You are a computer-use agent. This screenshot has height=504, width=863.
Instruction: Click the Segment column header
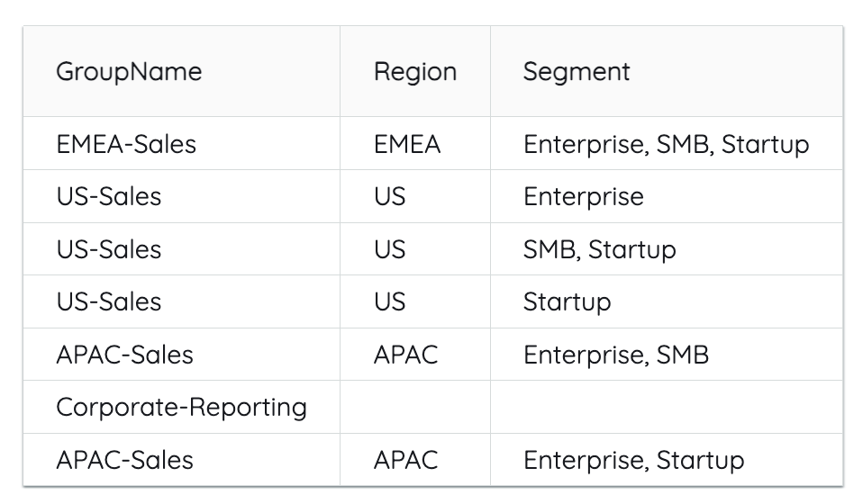point(577,72)
